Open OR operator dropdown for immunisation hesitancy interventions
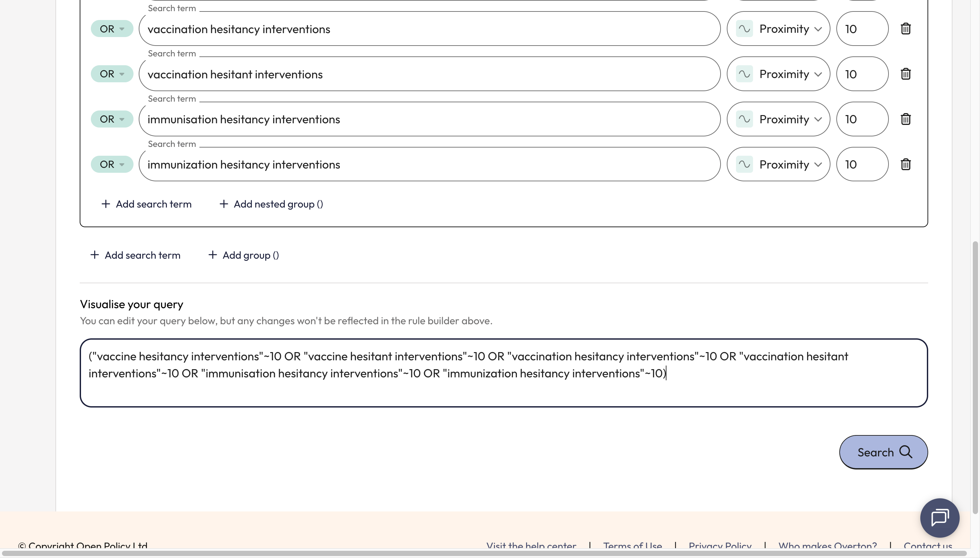 pyautogui.click(x=112, y=119)
